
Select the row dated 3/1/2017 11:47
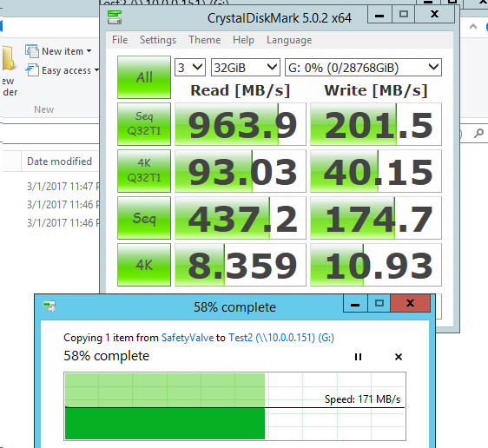click(63, 187)
